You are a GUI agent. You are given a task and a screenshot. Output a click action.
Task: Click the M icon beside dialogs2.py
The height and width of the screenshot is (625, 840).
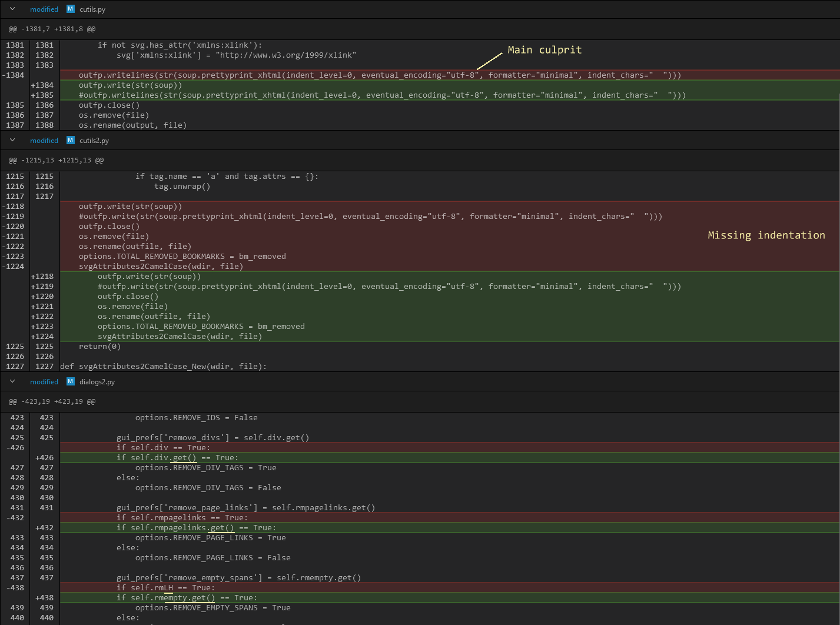click(71, 381)
